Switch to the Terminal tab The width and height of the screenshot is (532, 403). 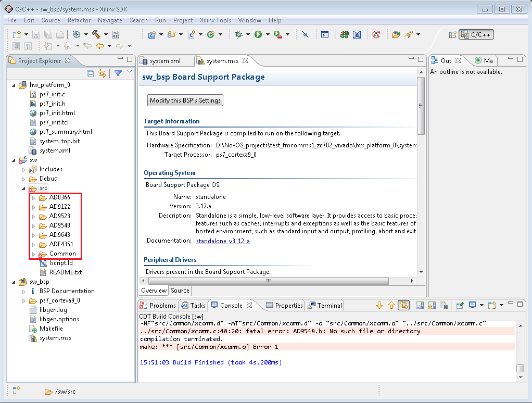point(325,305)
